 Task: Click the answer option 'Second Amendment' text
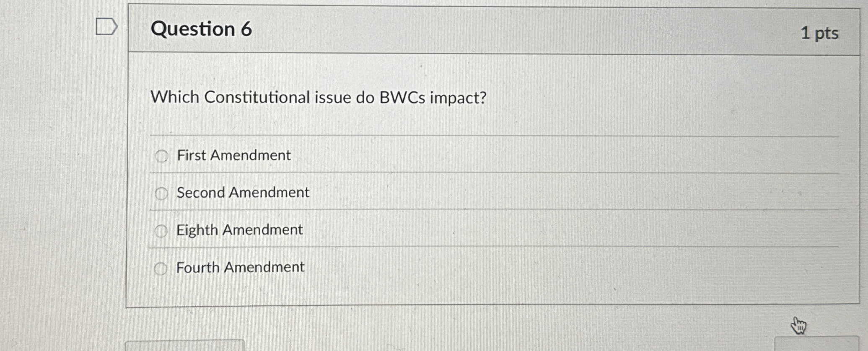[x=242, y=193]
